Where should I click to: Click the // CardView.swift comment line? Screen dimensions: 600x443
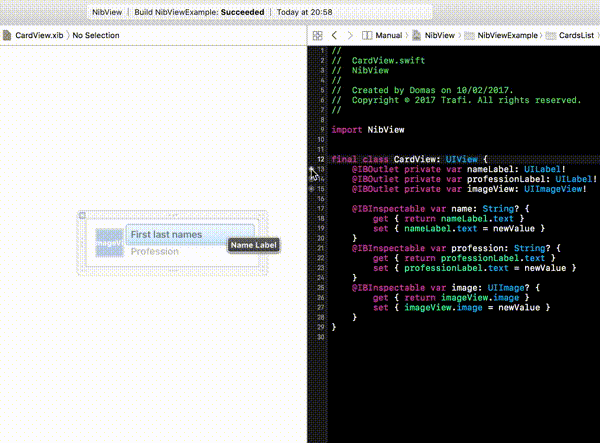point(378,60)
